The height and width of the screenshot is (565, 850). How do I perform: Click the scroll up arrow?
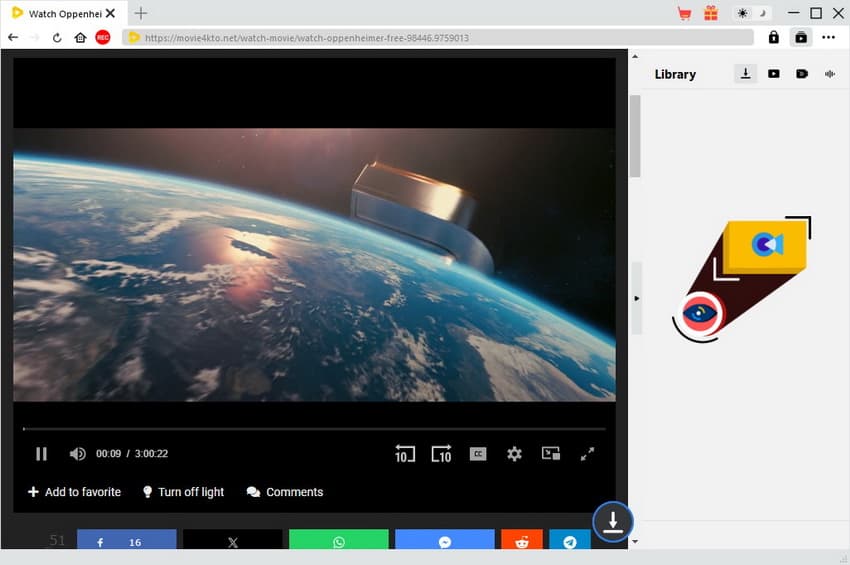pos(635,56)
